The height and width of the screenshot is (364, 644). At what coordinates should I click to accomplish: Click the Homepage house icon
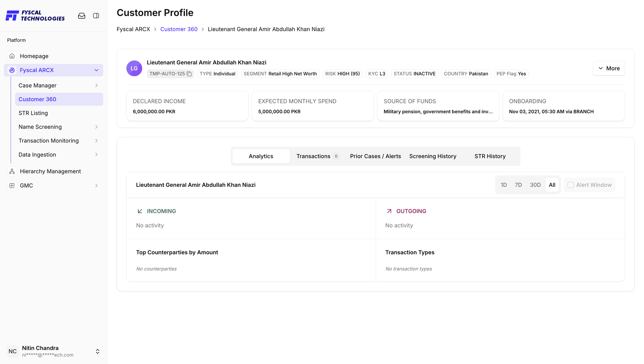(12, 56)
